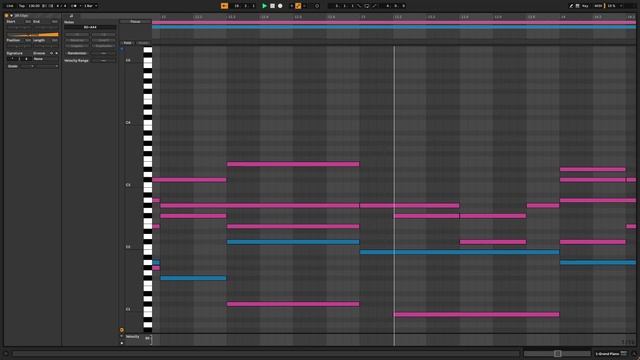This screenshot has height=360, width=640.
Task: Click the orange Back to Arrangement button
Action: coord(224,6)
